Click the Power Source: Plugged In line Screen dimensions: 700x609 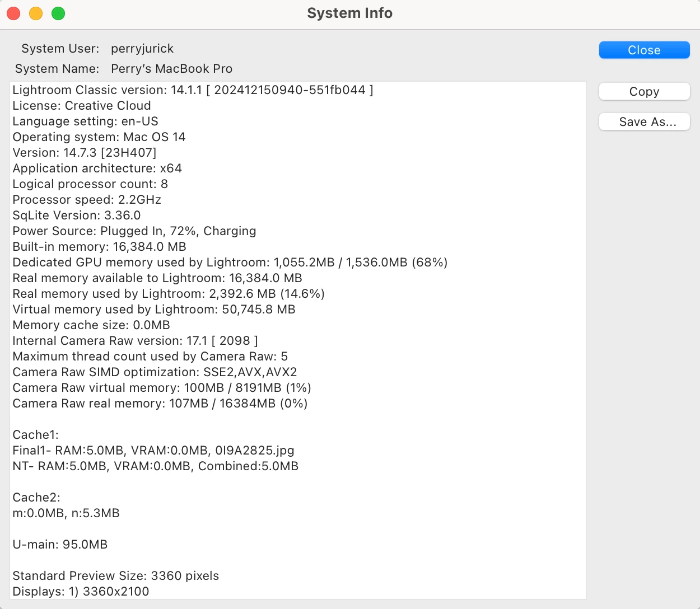(134, 231)
